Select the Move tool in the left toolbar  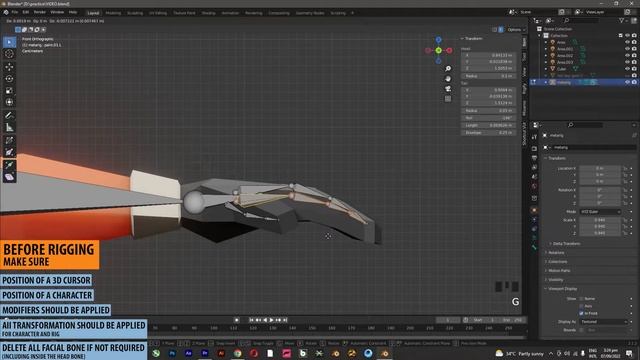tap(9, 67)
